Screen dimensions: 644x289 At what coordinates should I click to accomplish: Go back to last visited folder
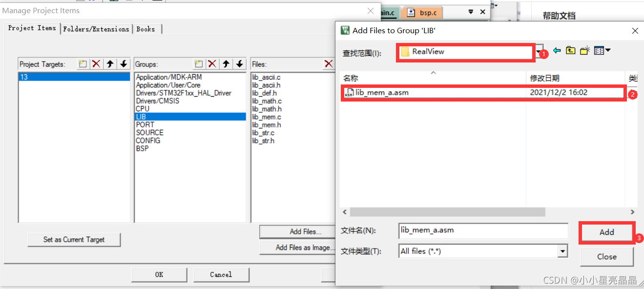[x=557, y=51]
